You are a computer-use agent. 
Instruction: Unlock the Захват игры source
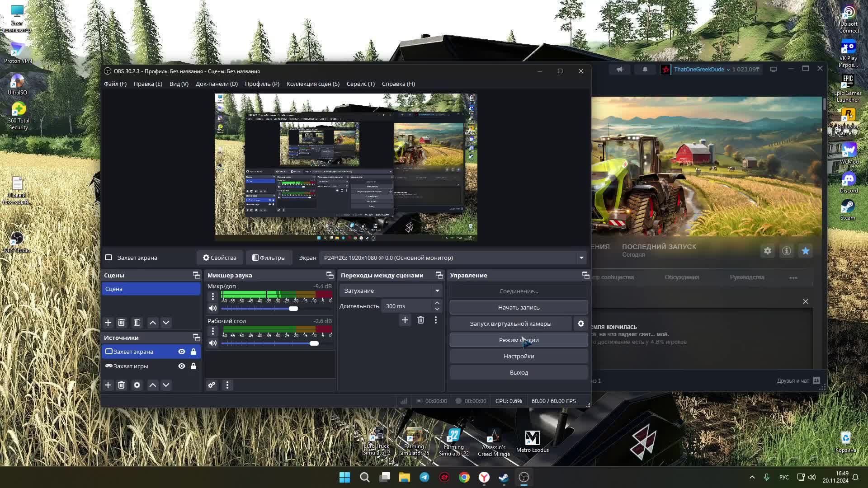[193, 366]
